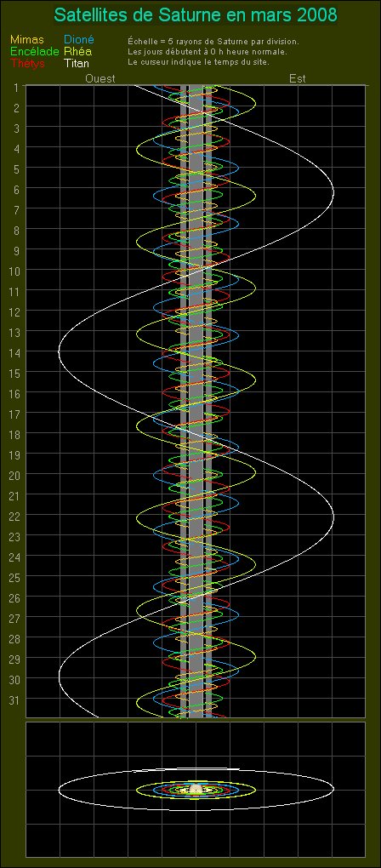Click day 22 on the date axis
This screenshot has width=381, height=868.
15,516
